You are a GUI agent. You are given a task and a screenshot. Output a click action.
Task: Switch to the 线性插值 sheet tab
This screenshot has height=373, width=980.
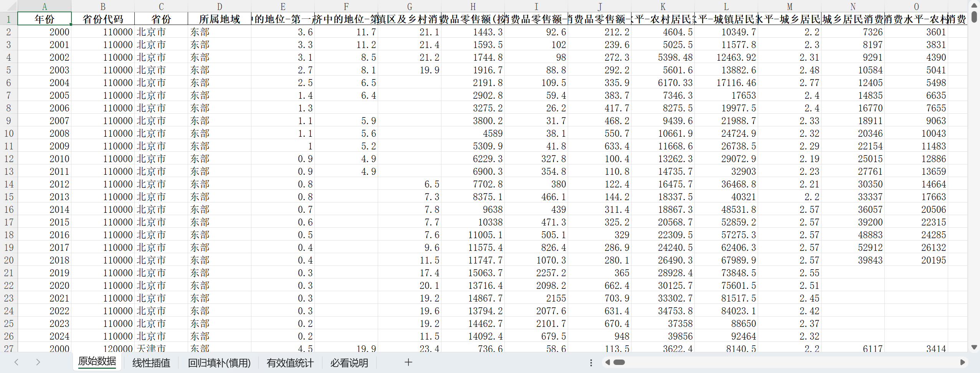(151, 363)
